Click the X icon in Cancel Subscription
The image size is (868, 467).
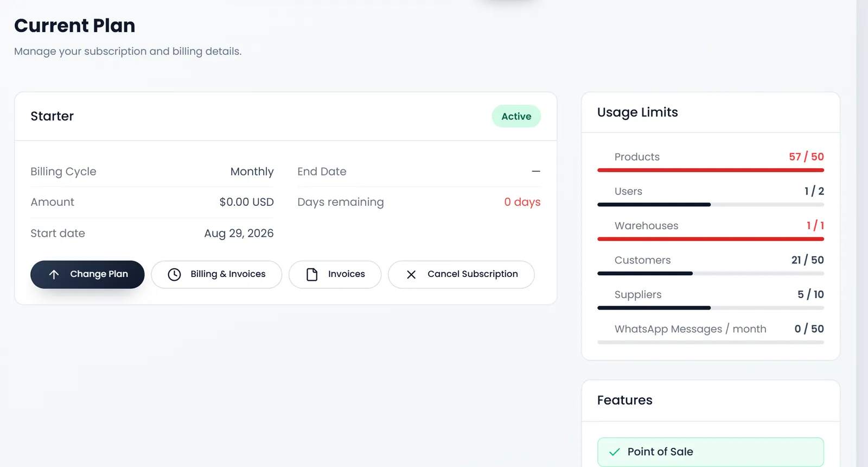tap(411, 275)
